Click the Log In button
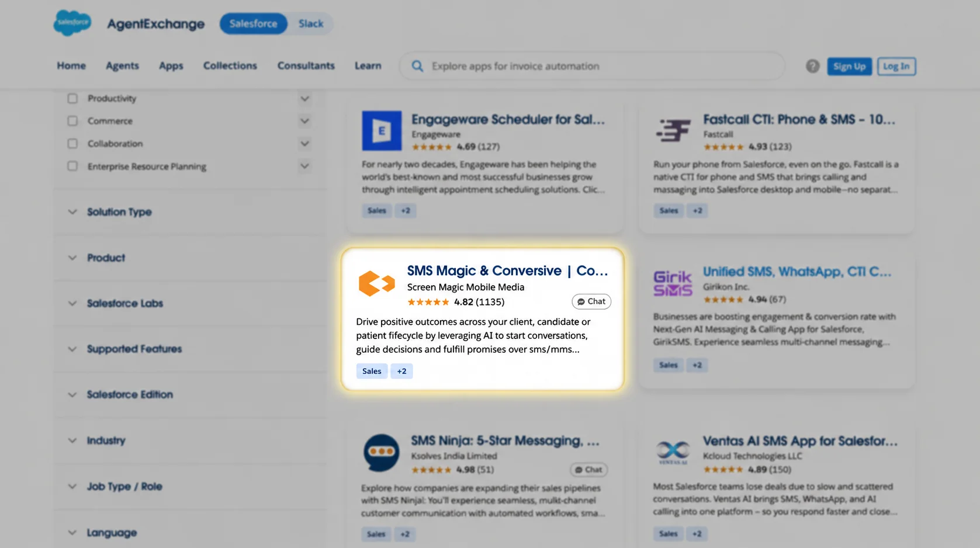This screenshot has width=980, height=548. [896, 66]
